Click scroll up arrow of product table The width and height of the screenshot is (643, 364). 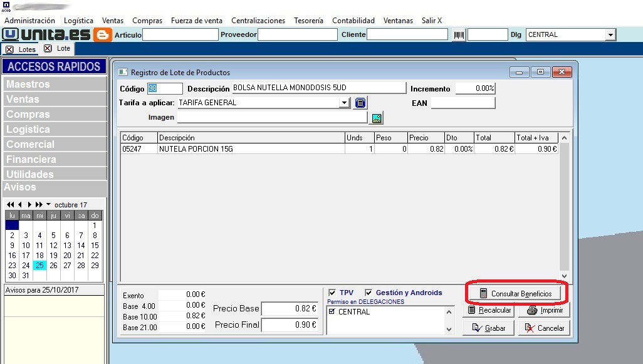pos(564,138)
